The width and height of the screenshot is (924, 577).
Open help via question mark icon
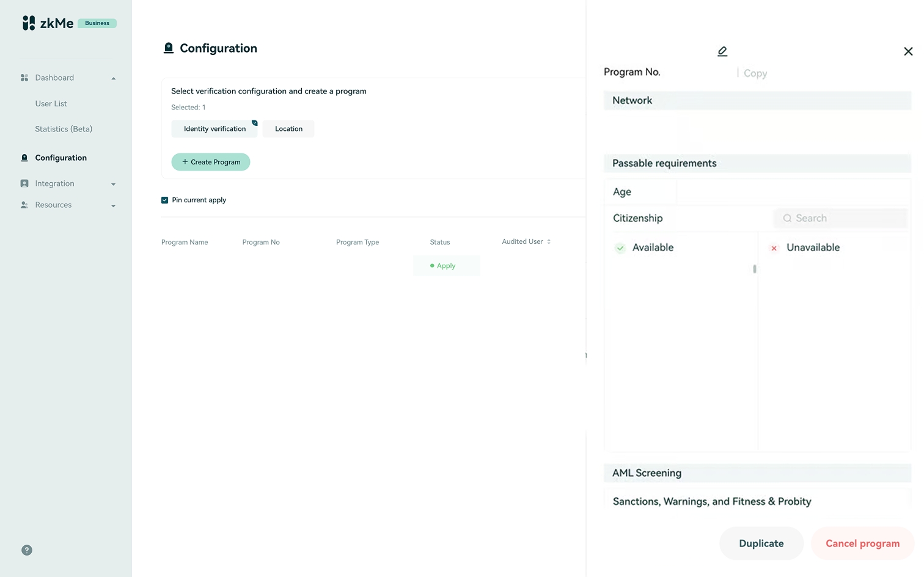click(27, 550)
